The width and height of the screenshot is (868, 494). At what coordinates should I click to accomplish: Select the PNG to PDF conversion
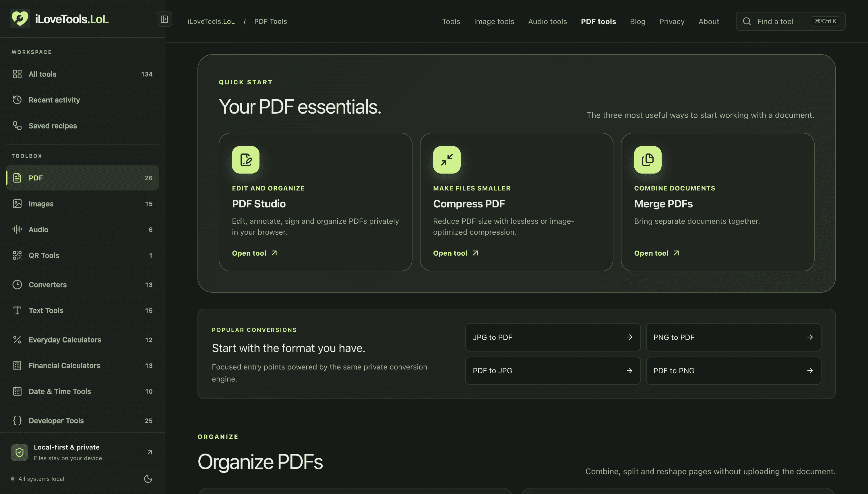tap(733, 337)
